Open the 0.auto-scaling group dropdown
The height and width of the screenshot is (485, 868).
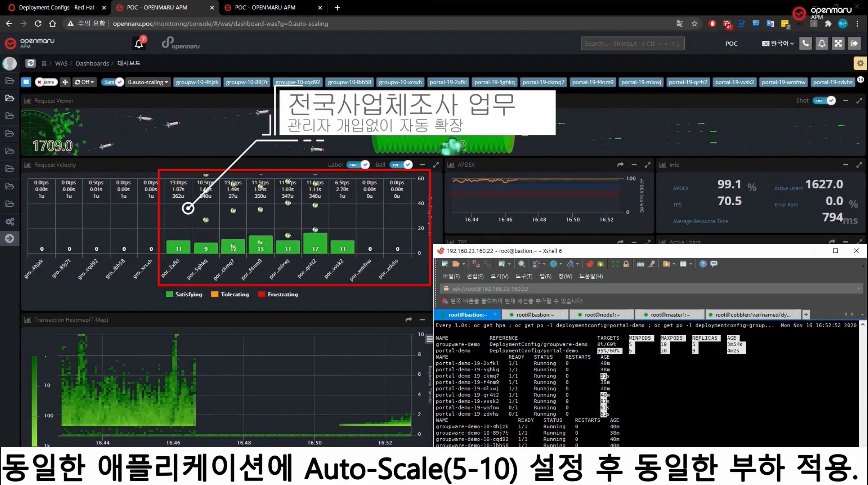(148, 82)
